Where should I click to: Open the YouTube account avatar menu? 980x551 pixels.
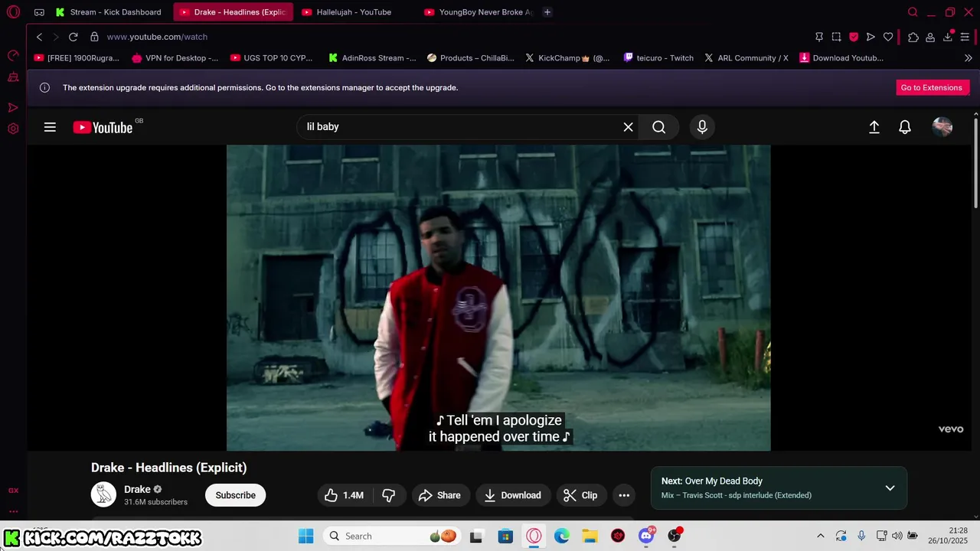point(942,127)
